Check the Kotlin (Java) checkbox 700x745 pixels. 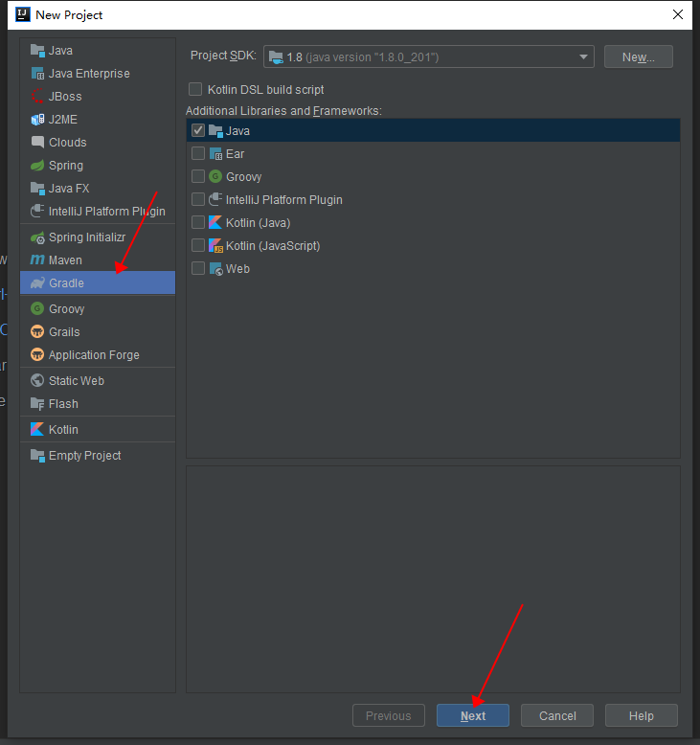[x=198, y=222]
